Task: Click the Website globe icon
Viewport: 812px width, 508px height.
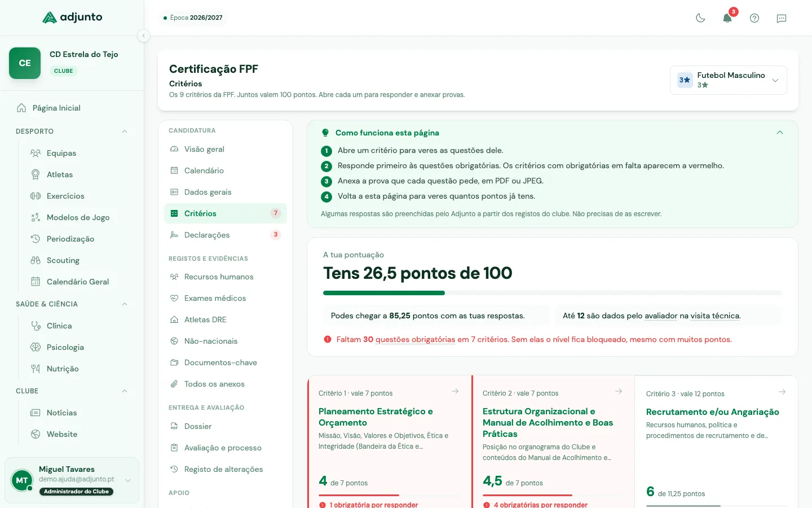Action: [36, 434]
